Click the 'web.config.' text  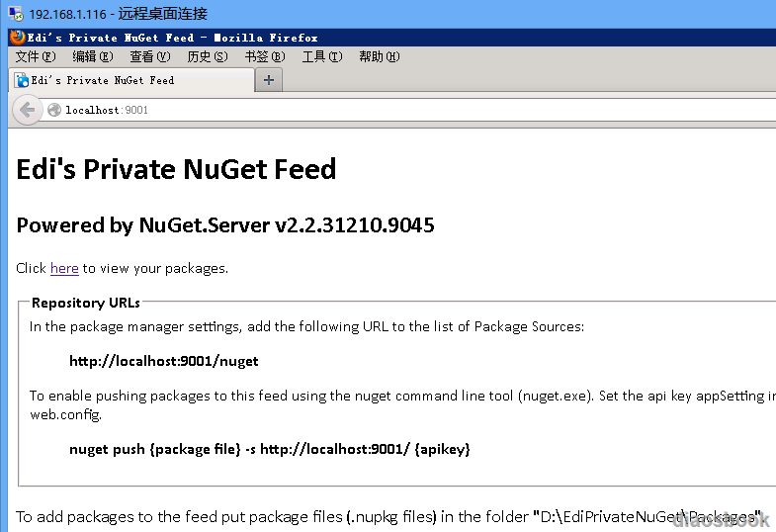click(66, 414)
